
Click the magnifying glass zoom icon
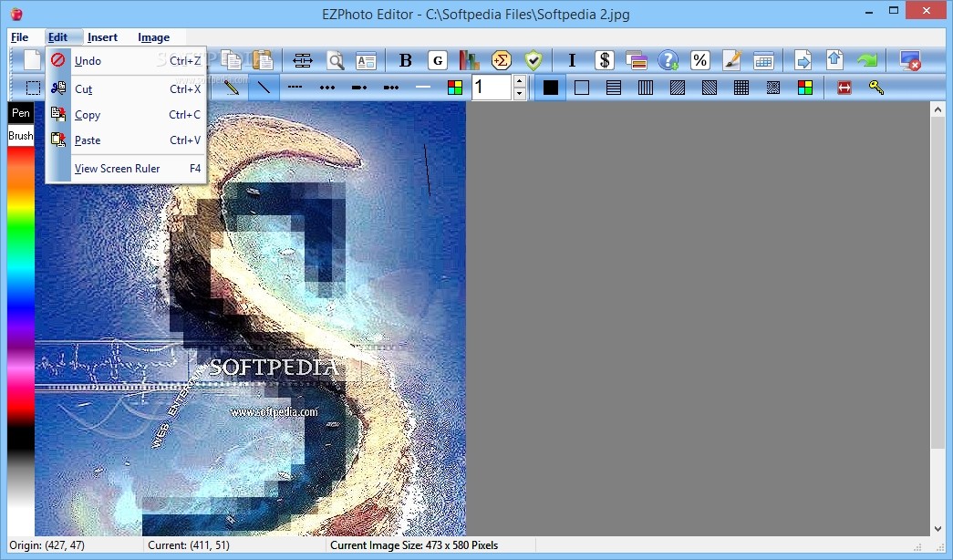point(335,60)
